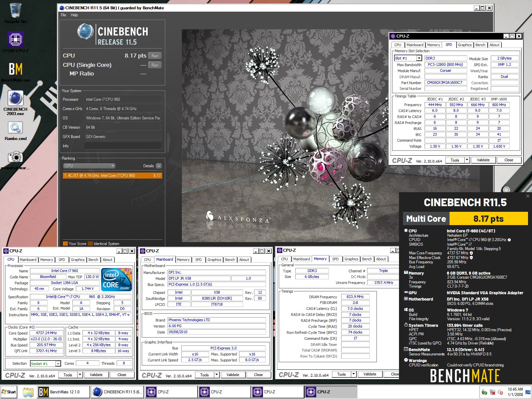Switch to BenchMate 12.1.0 taskbar item
This screenshot has width=532, height=399.
[63, 392]
